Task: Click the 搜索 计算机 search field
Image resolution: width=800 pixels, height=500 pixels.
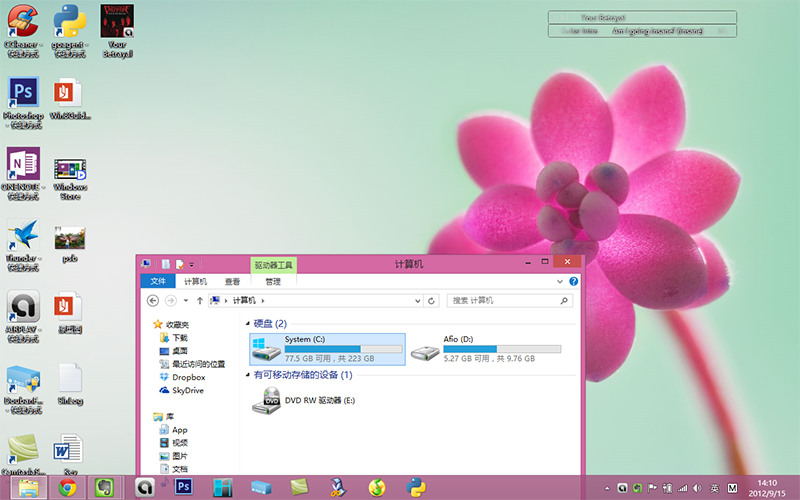Action: point(510,301)
